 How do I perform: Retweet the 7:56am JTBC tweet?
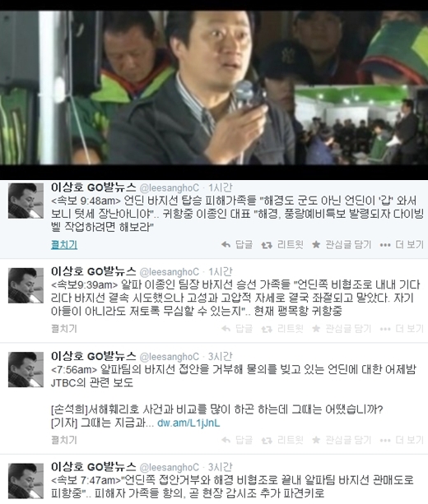coord(282,440)
